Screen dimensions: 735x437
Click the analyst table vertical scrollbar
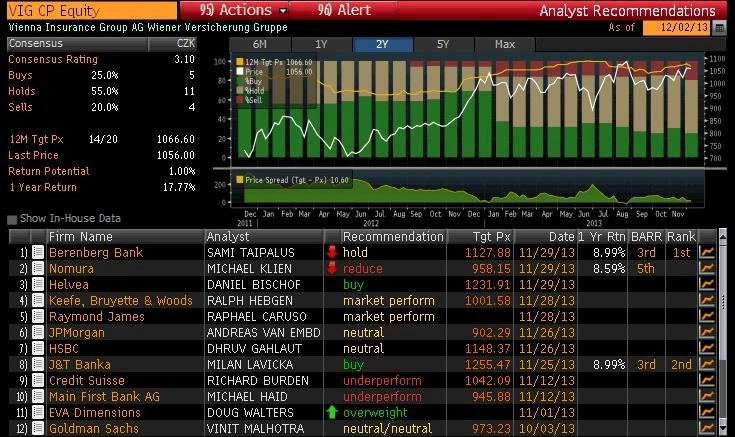[x=722, y=333]
